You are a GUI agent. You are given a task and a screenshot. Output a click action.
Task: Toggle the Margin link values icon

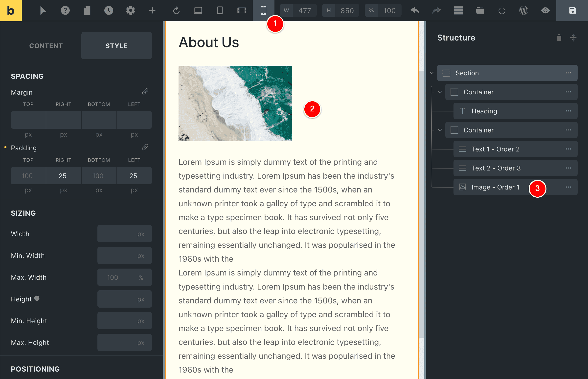point(145,92)
